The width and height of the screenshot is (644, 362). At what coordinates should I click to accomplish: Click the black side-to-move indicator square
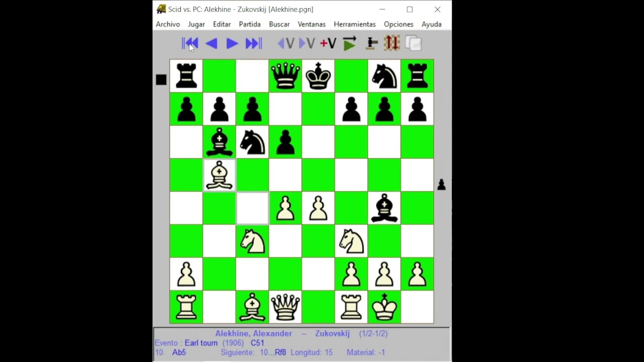tap(161, 80)
